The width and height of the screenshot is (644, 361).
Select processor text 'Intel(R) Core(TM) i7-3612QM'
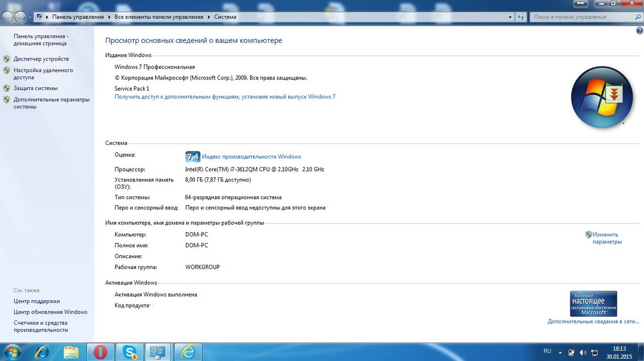[x=221, y=169]
